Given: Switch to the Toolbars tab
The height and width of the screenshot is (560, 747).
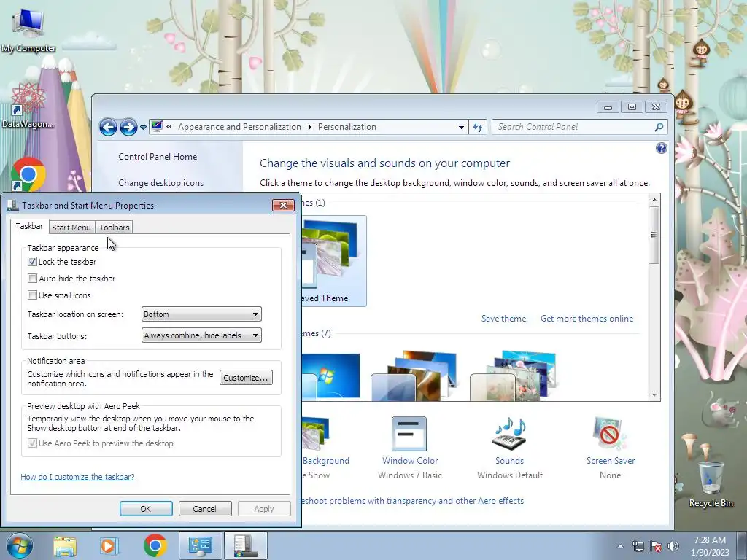Looking at the screenshot, I should point(115,227).
